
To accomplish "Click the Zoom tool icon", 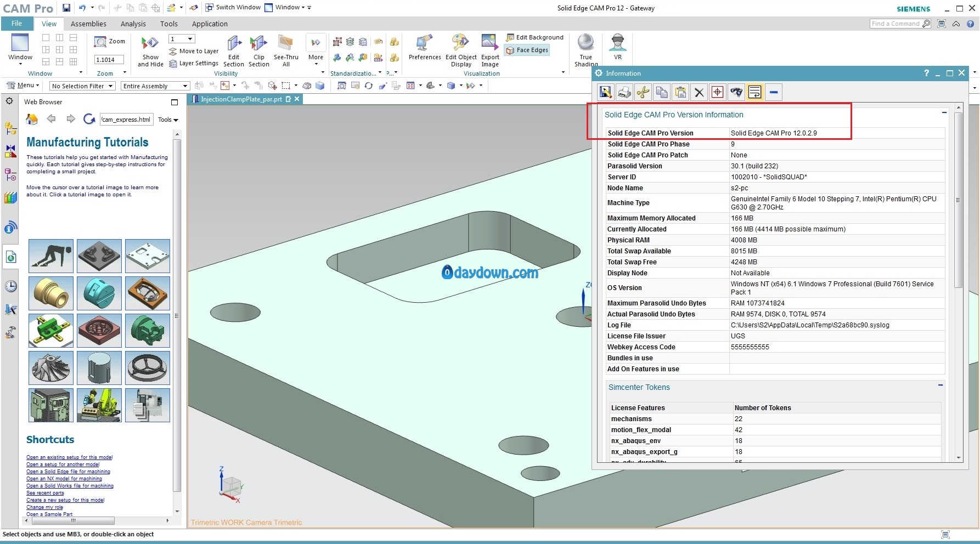I will click(110, 42).
